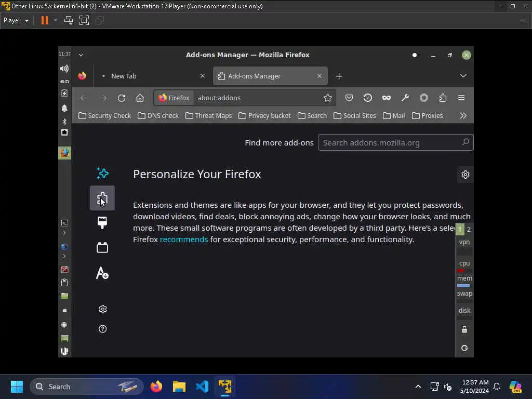Viewport: 532px width, 399px height.
Task: Open the wrench developer tools icon
Action: pyautogui.click(x=405, y=98)
